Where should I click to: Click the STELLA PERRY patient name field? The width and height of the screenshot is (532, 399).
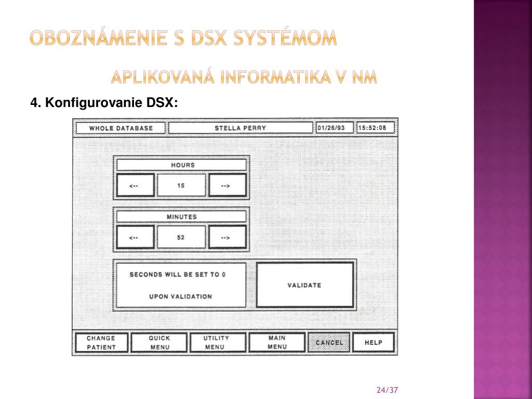point(240,128)
